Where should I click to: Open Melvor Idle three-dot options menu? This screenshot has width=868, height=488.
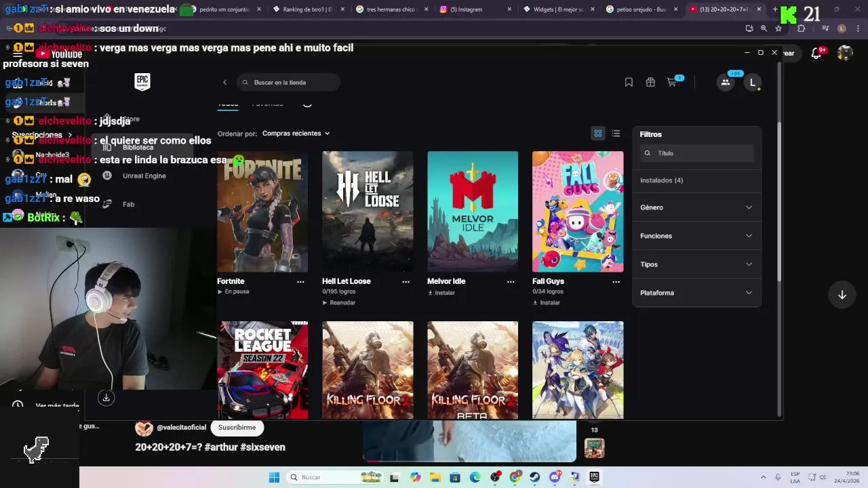point(511,282)
